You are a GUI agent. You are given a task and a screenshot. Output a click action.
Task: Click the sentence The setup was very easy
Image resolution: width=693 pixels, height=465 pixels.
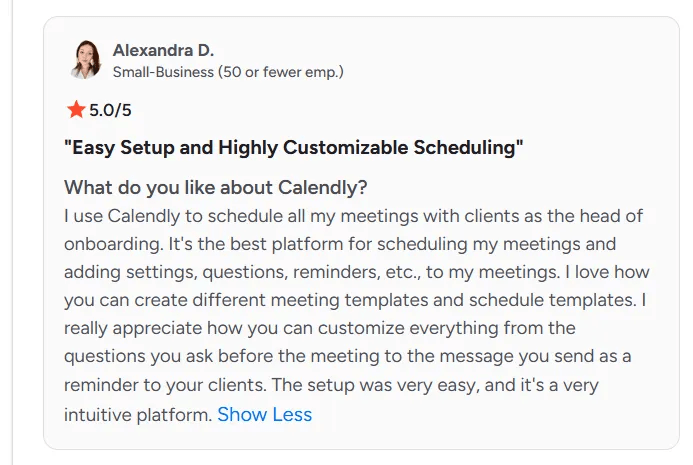pos(410,385)
